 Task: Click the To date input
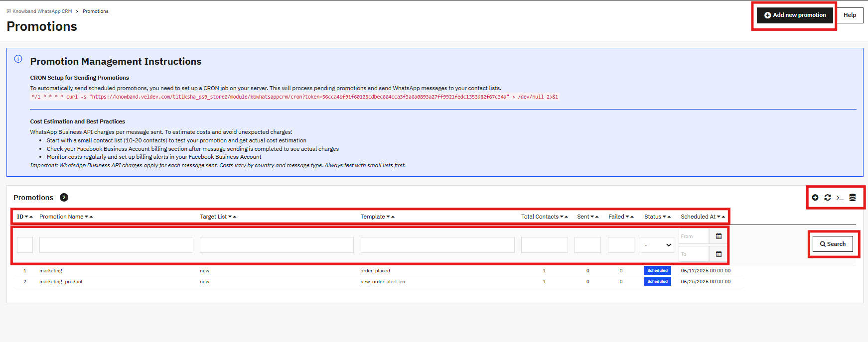click(694, 254)
